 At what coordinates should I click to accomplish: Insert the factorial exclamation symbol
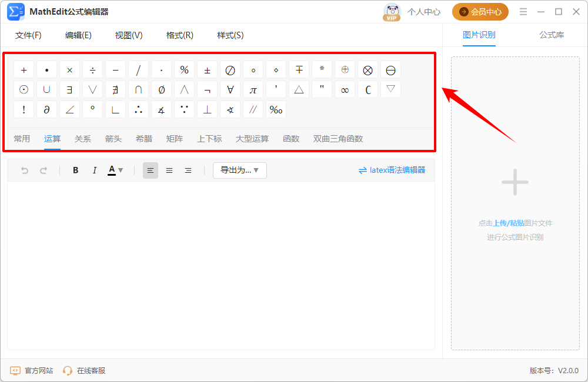click(24, 109)
